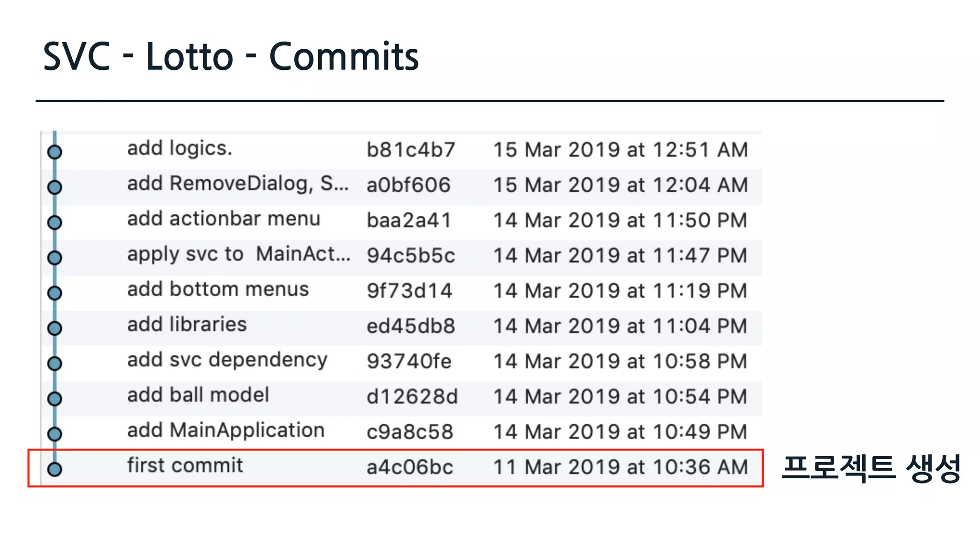980x551 pixels.
Task: Click the commit node for 'add ball model'
Action: click(55, 398)
